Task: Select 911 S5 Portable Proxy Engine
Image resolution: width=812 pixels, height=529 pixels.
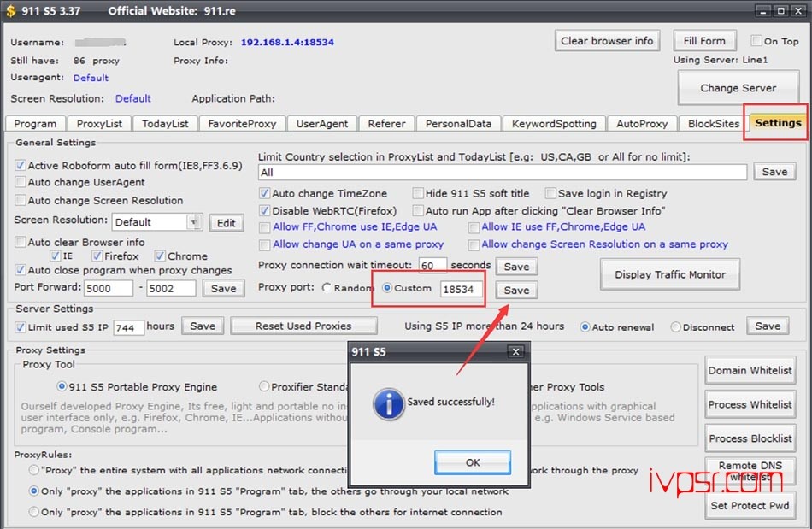Action: coord(62,386)
